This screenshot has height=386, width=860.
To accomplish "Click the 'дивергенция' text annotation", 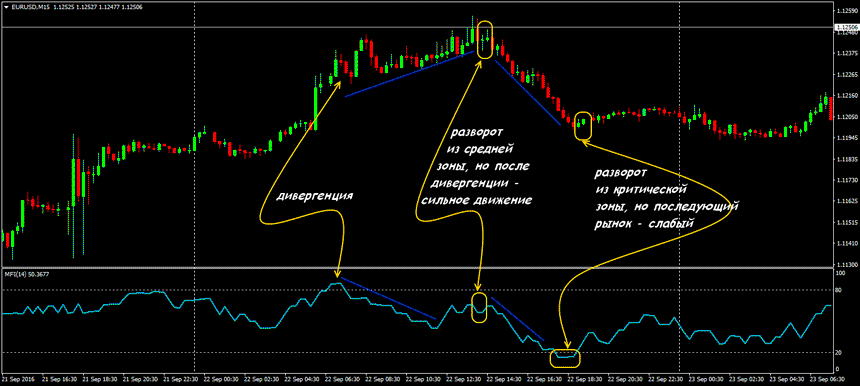I will coord(314,196).
